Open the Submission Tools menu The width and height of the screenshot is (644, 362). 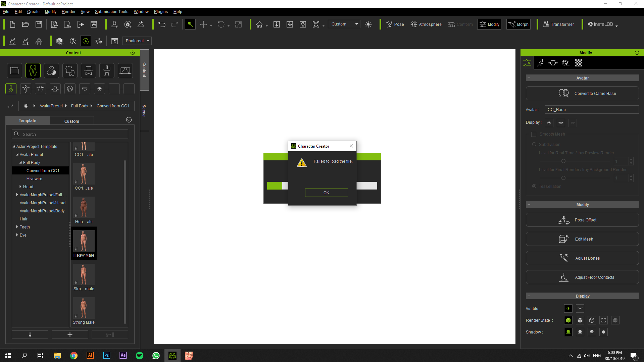[x=111, y=11]
